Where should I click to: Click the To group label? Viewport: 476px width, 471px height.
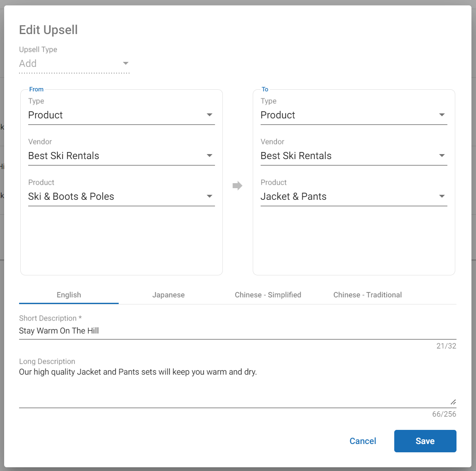(265, 89)
